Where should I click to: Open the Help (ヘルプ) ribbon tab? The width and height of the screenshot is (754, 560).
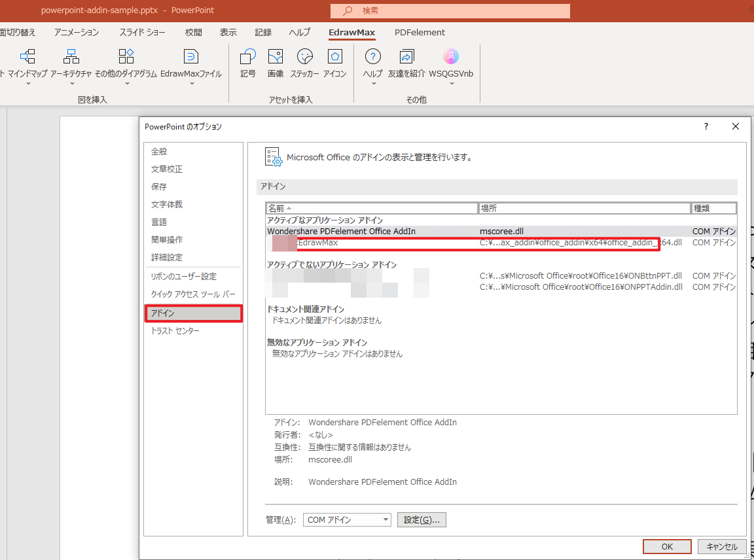tap(300, 32)
